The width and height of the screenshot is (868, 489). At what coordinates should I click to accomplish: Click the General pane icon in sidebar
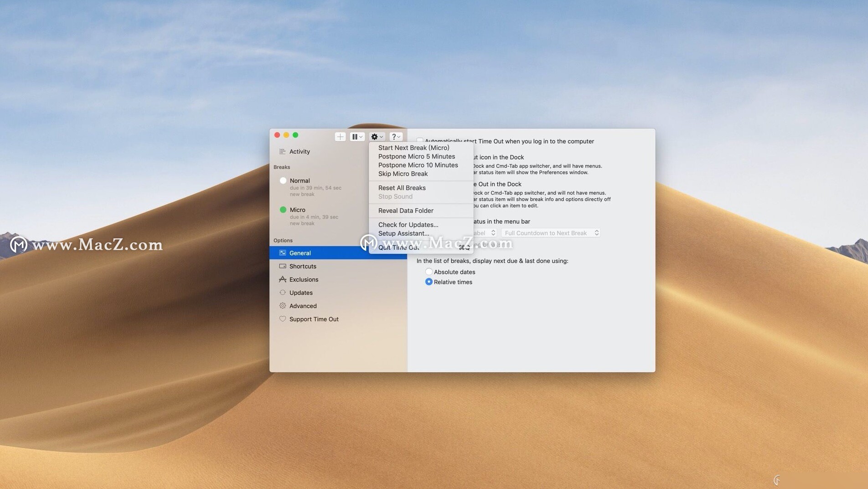pos(282,253)
